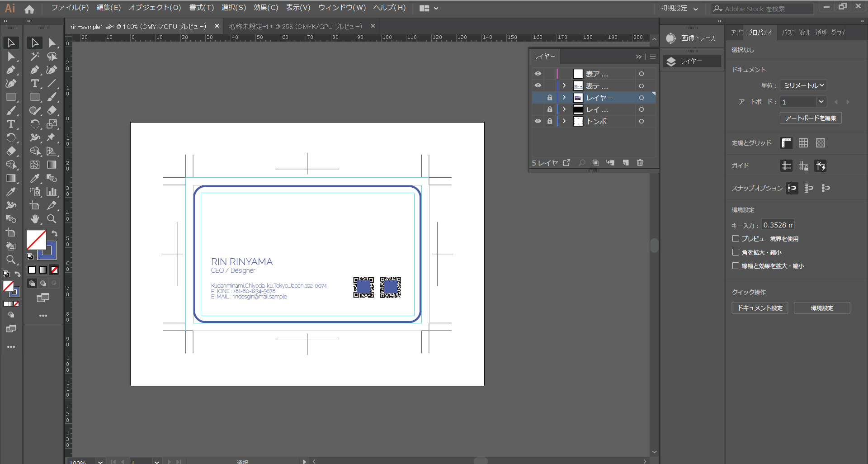This screenshot has height=464, width=868.
Task: Open the 初期設定 workspace dropdown
Action: point(679,9)
